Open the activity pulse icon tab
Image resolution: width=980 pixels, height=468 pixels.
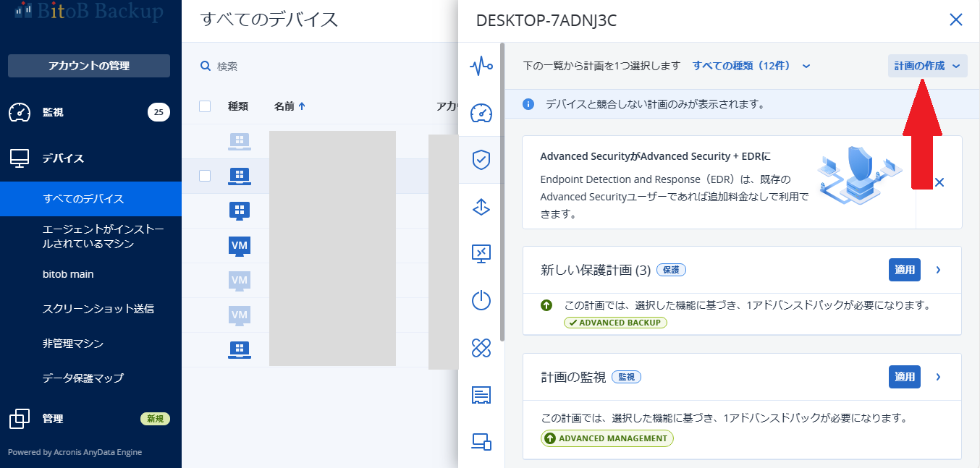pos(481,67)
